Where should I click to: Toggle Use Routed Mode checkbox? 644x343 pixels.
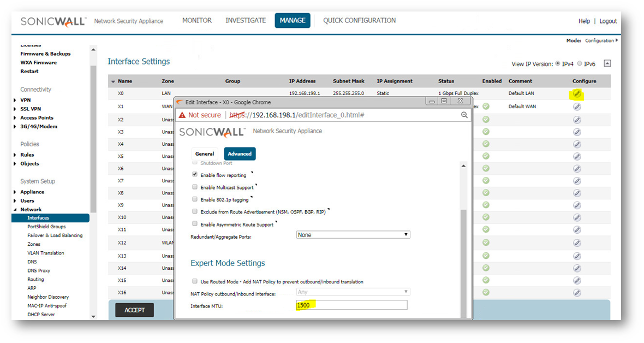tap(195, 281)
